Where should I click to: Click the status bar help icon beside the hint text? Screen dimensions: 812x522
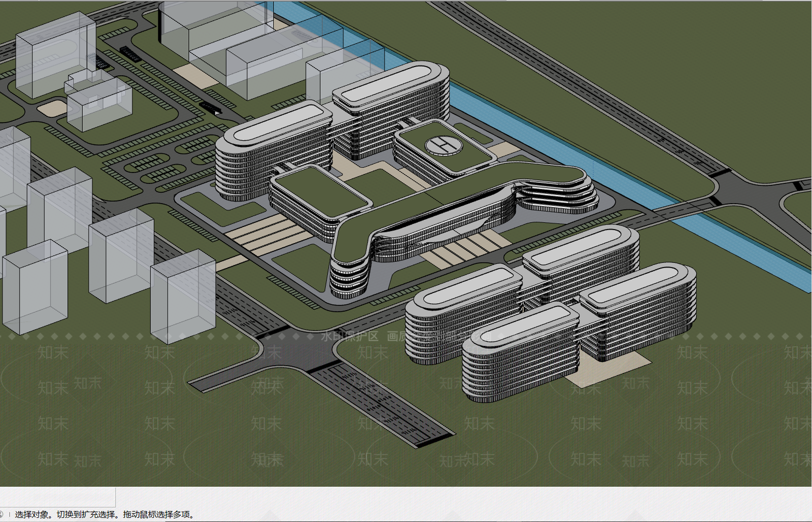[x=2, y=514]
